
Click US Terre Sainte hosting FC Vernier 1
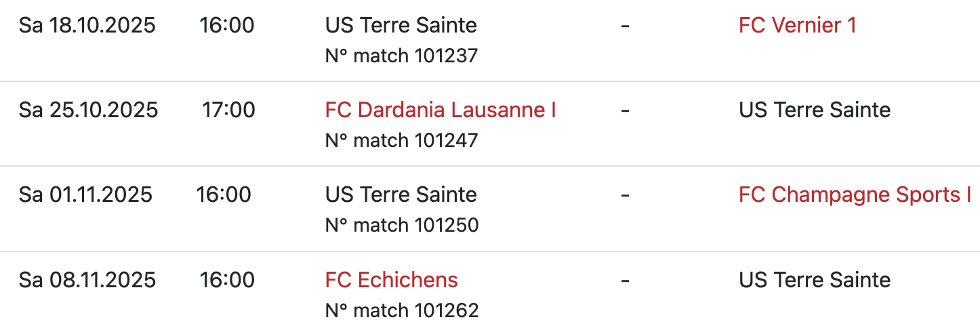401,26
